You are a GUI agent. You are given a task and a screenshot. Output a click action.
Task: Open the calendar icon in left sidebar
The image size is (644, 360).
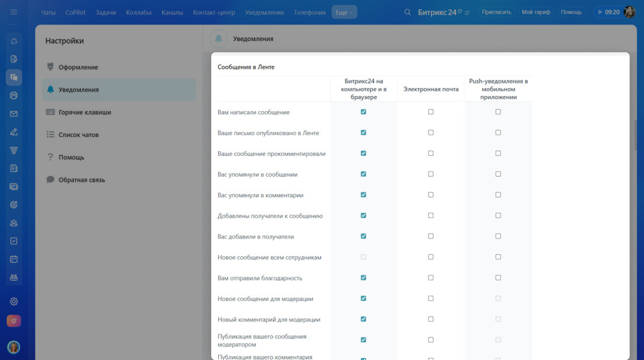tap(14, 259)
